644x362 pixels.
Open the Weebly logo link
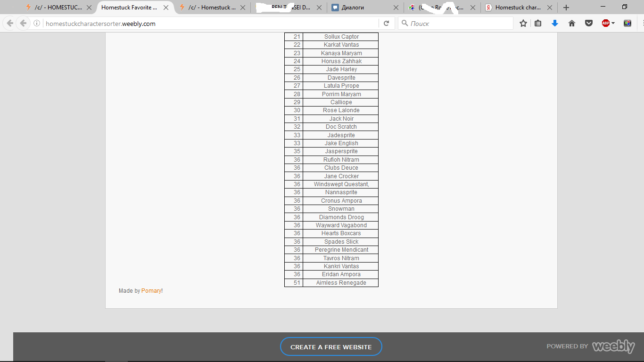[613, 346]
